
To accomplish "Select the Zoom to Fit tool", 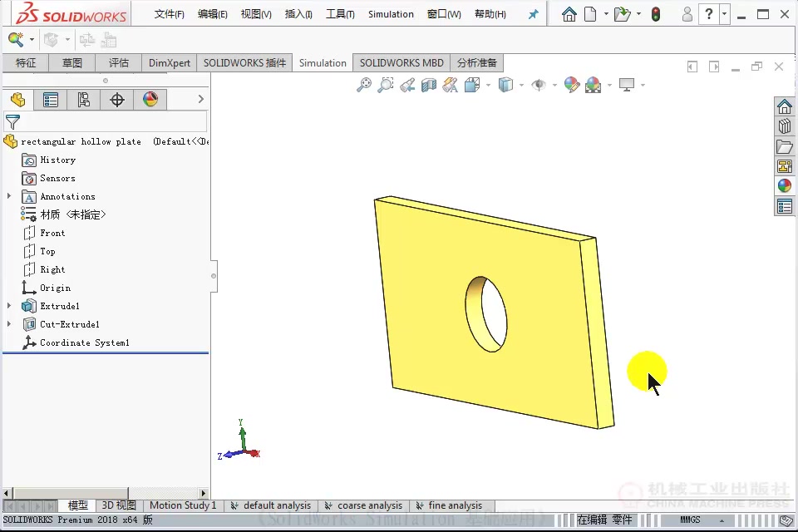I will (366, 84).
